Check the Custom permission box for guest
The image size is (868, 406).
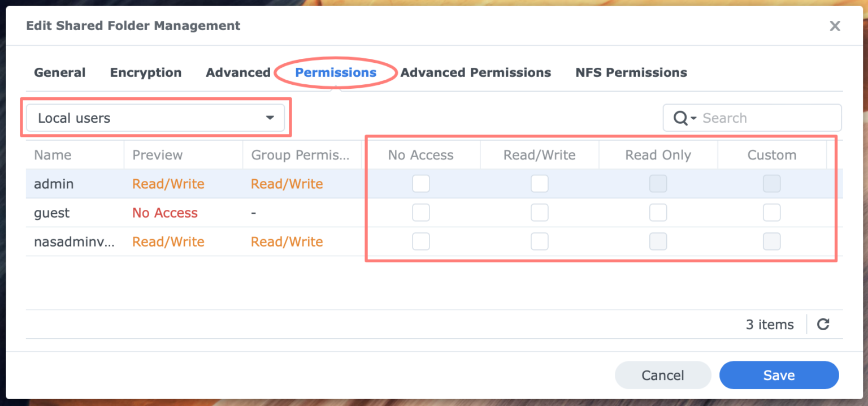[x=771, y=212]
